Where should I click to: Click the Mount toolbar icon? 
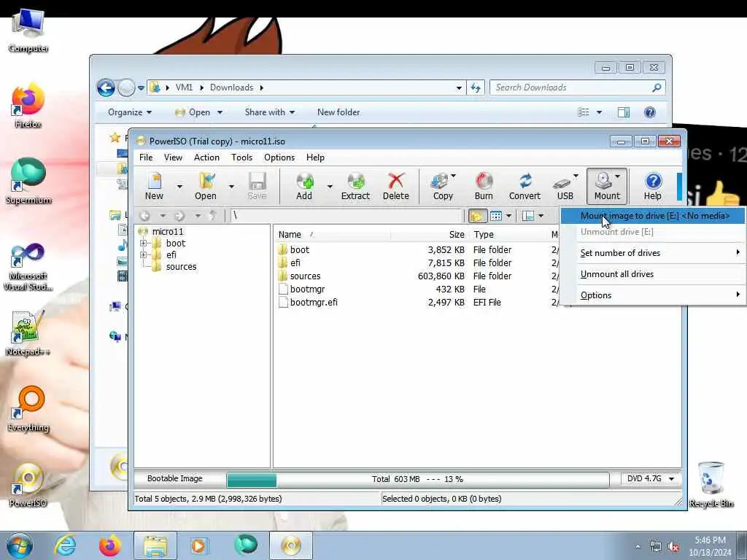click(606, 186)
